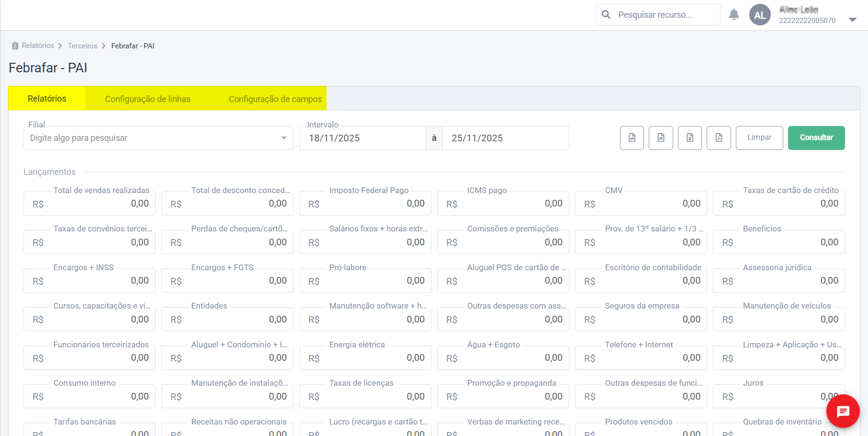Focus the Benefícios value field

779,242
